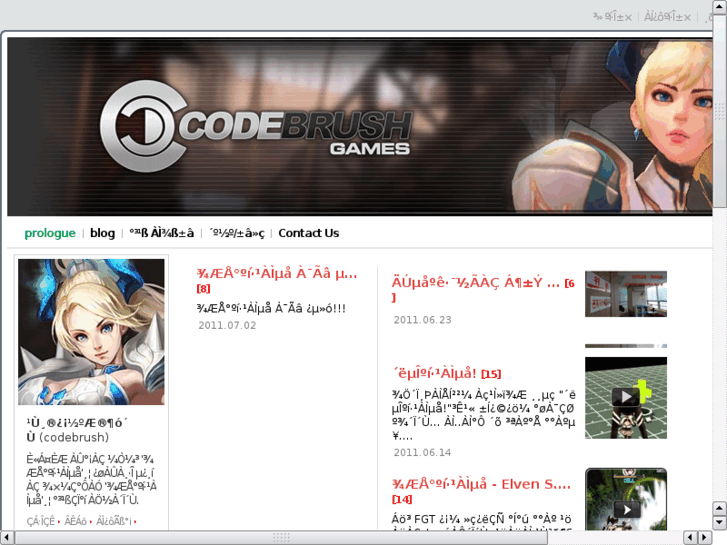The width and height of the screenshot is (727, 545).
Task: Click second top-right header link
Action: [668, 17]
